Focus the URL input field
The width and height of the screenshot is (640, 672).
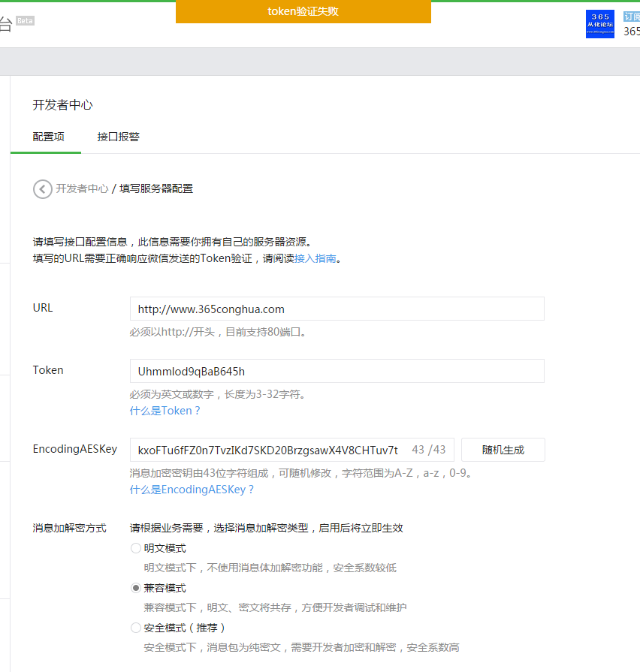click(x=337, y=309)
